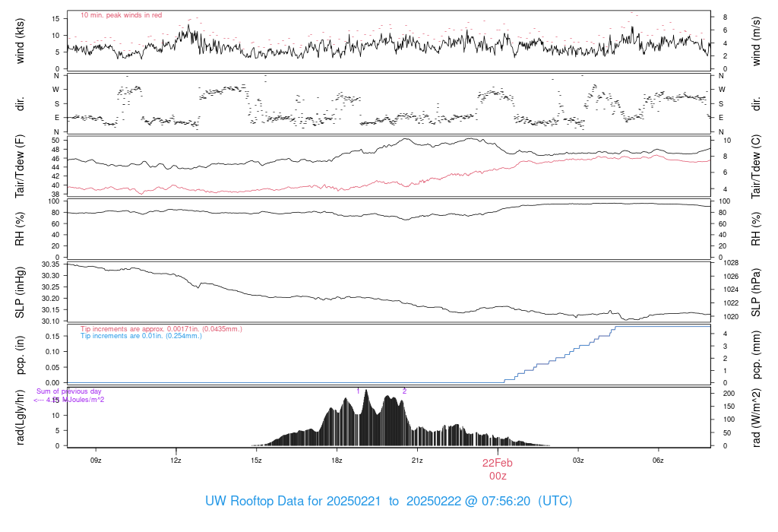
Task: Click the blue tip increments 0.01in. note
Action: 141,336
